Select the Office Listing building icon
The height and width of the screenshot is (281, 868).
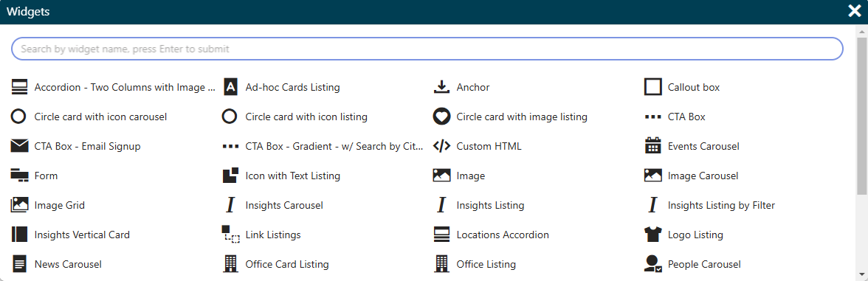441,264
